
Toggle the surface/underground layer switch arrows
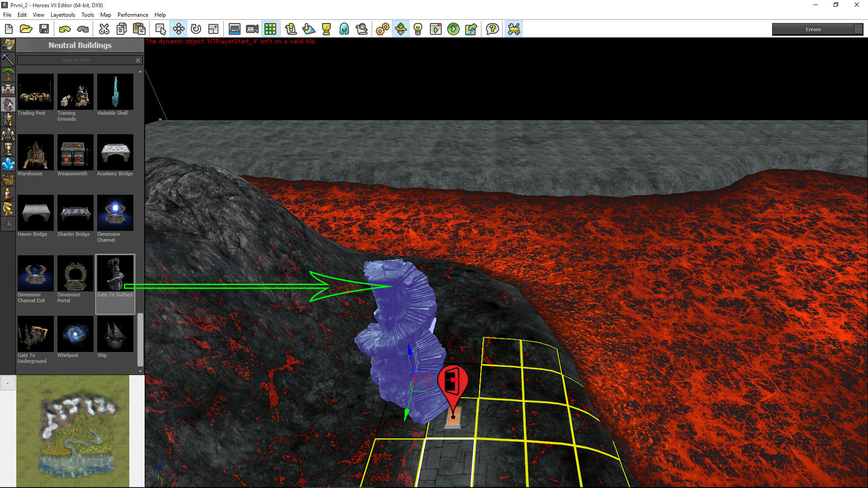coord(401,29)
